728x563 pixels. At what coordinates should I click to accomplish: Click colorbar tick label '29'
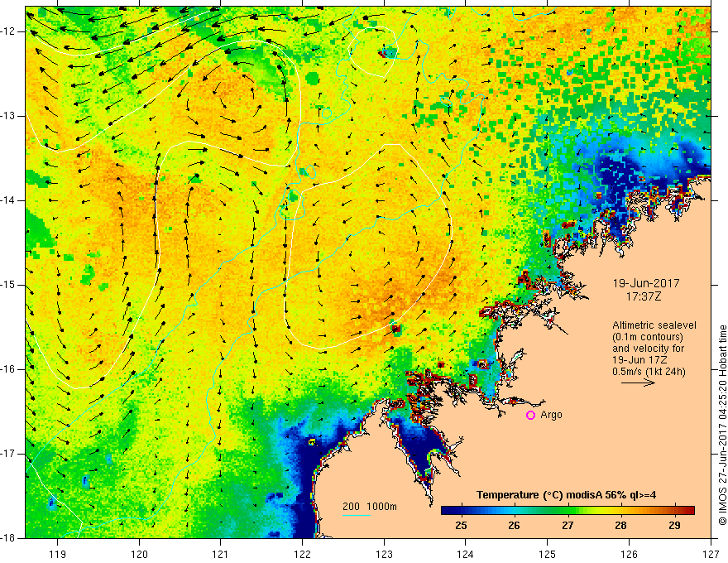pos(674,526)
